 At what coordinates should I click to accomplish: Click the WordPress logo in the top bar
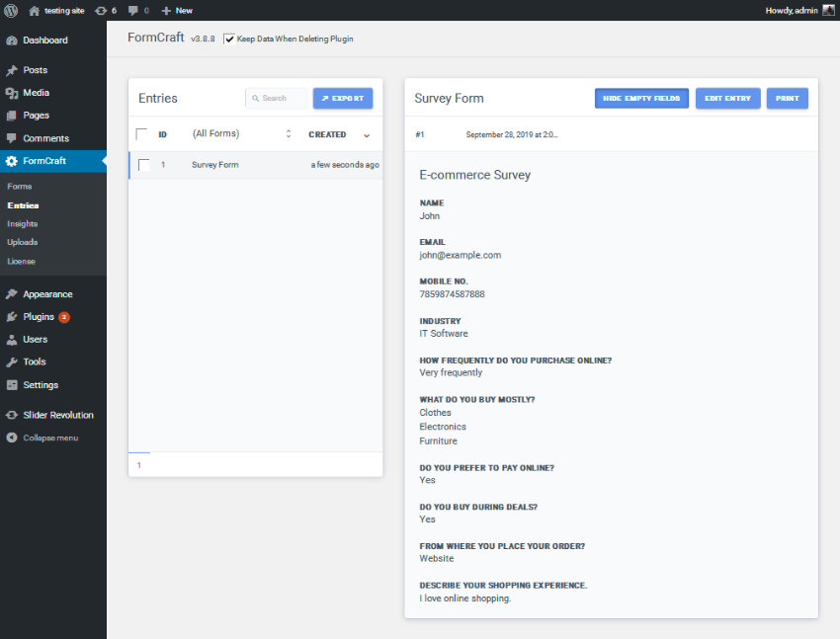pyautogui.click(x=11, y=10)
